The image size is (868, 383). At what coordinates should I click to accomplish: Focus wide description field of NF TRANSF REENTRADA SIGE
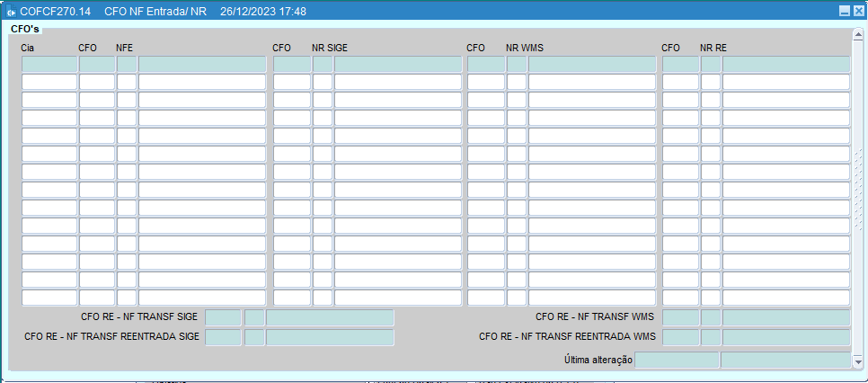tap(330, 337)
